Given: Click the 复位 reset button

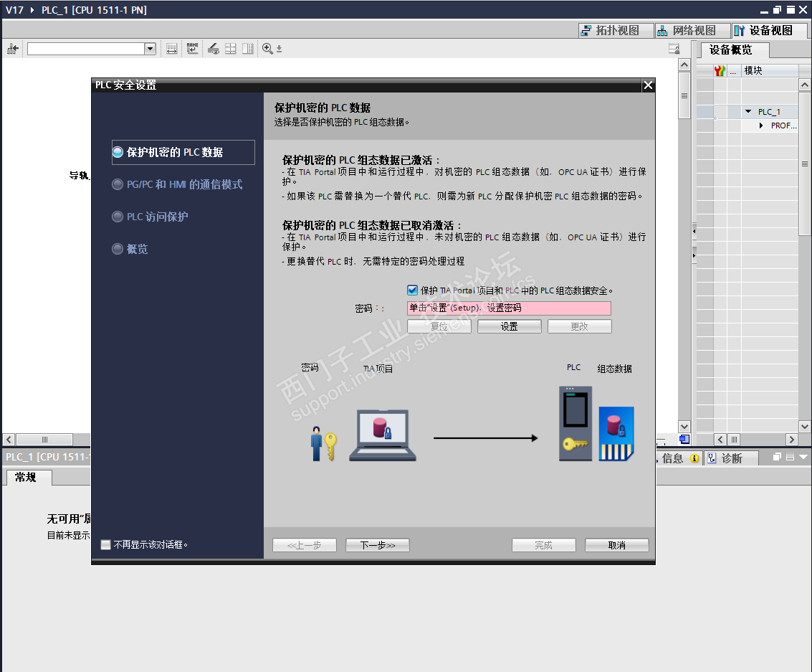Looking at the screenshot, I should tap(439, 326).
